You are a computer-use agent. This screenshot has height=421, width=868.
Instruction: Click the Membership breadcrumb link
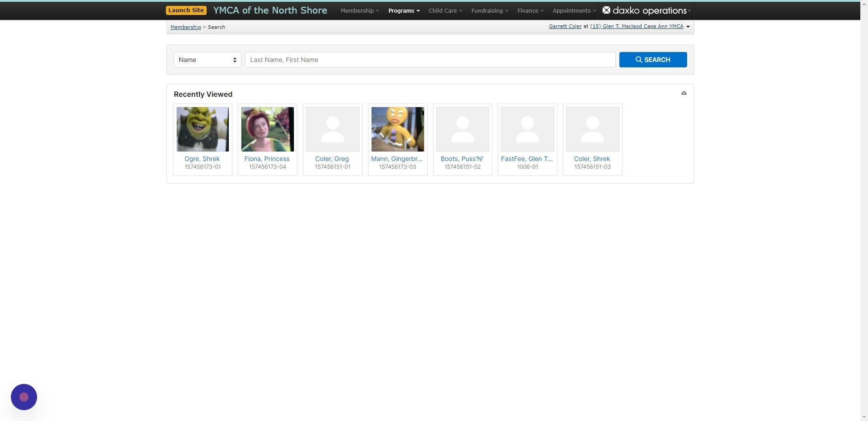point(185,27)
